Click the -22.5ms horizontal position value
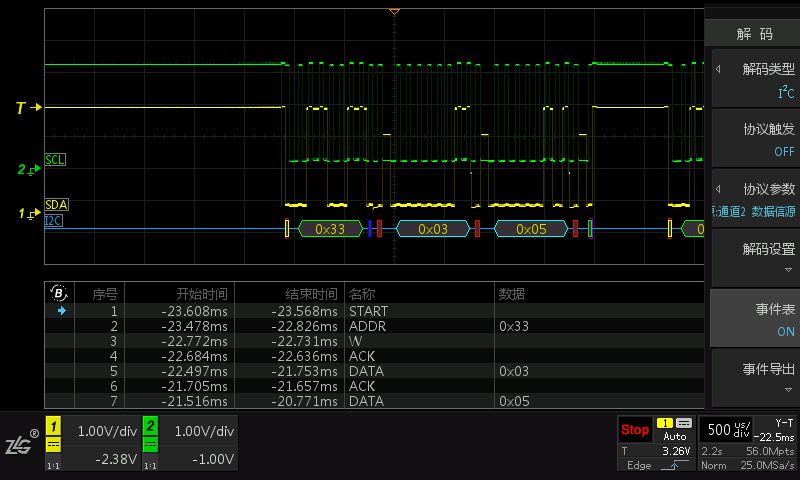This screenshot has height=480, width=800. tap(774, 437)
